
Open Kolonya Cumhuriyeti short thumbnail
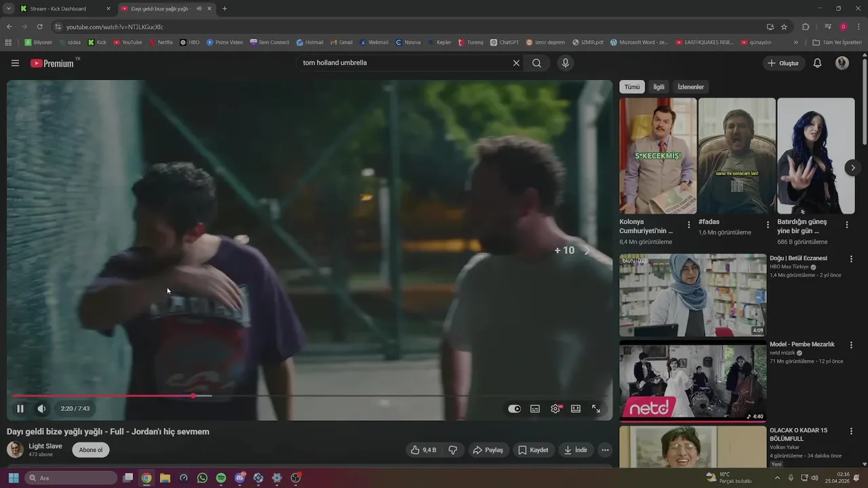tap(658, 156)
